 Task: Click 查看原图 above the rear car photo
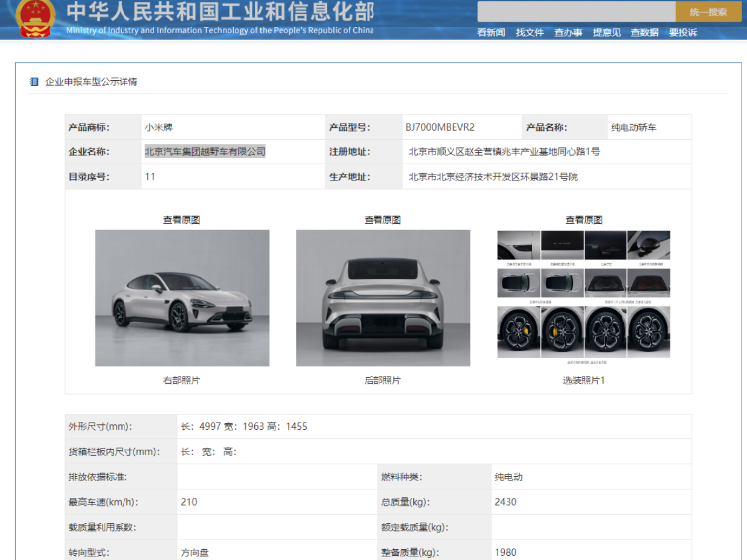point(382,220)
